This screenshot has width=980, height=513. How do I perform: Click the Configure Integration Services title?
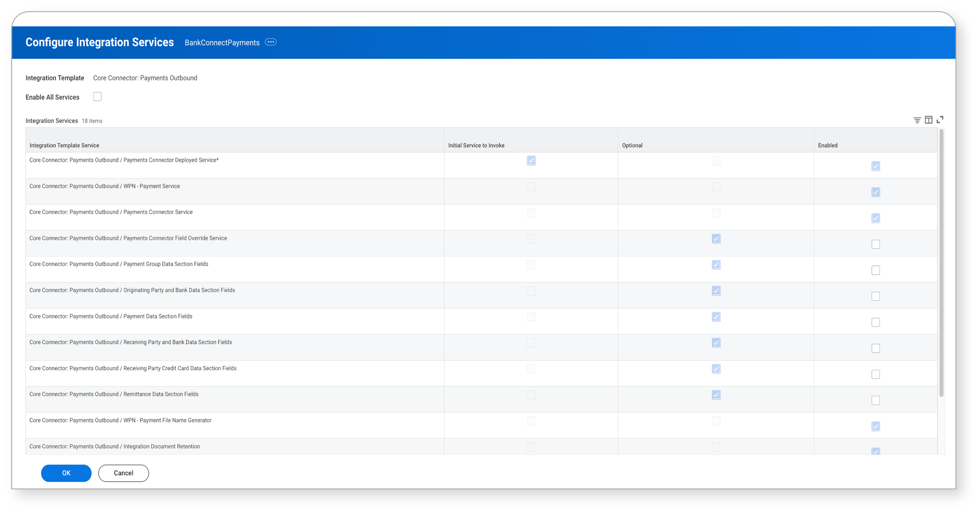point(100,42)
